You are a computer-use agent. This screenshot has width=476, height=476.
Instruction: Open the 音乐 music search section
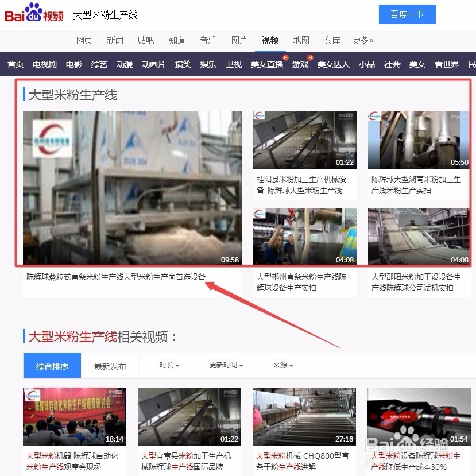pyautogui.click(x=208, y=40)
